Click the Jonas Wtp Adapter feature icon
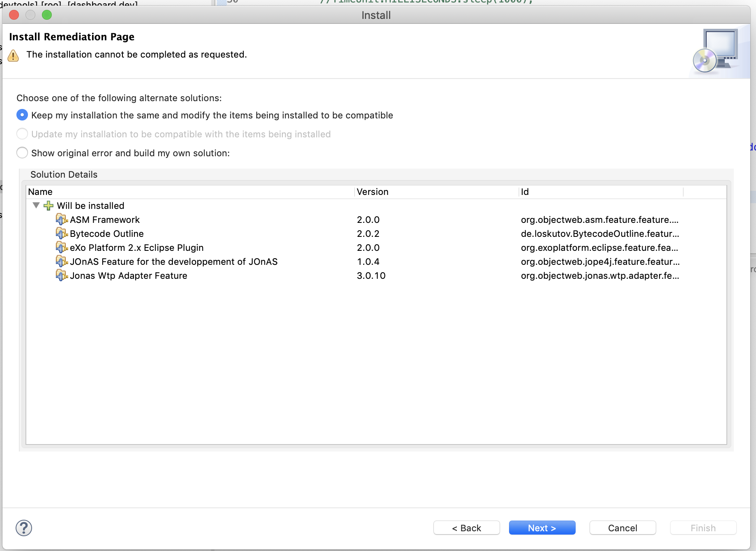 (x=62, y=275)
